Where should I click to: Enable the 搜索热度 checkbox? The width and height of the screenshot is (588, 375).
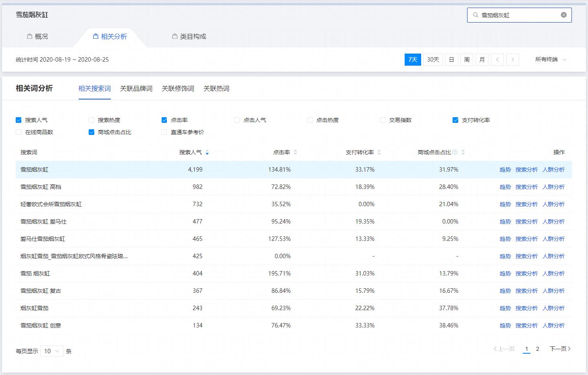coord(91,120)
